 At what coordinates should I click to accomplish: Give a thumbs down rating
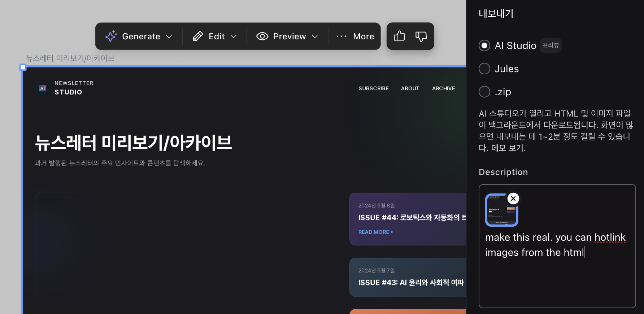[x=421, y=36]
